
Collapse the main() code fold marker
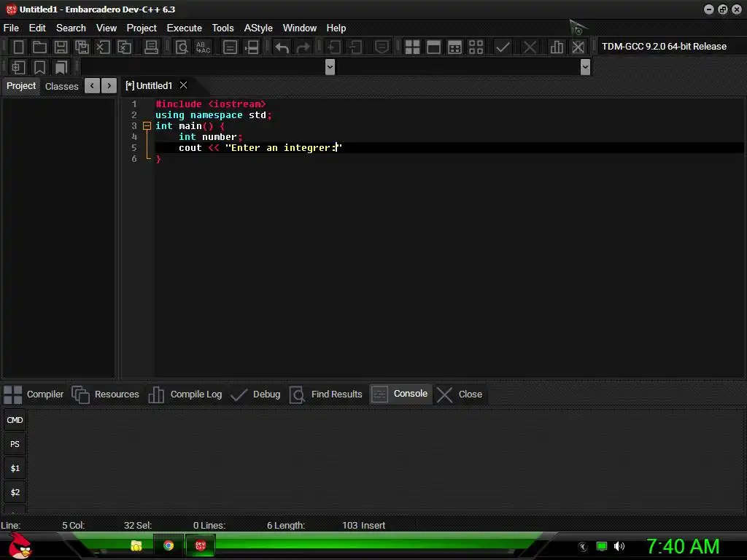coord(147,126)
